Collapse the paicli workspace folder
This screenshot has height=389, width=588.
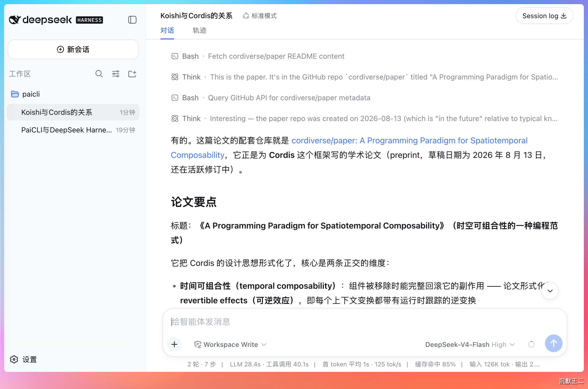[x=73, y=94]
